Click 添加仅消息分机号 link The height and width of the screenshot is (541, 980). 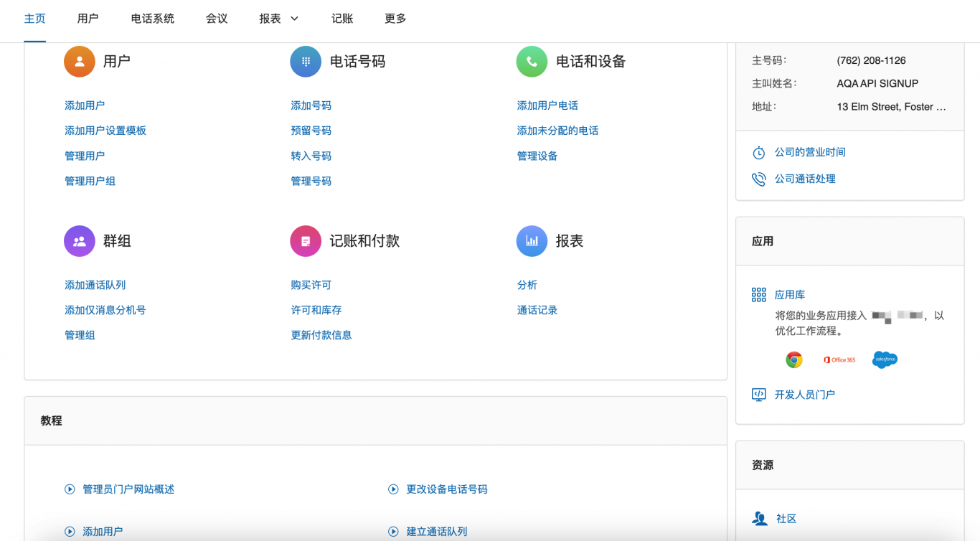pyautogui.click(x=105, y=310)
